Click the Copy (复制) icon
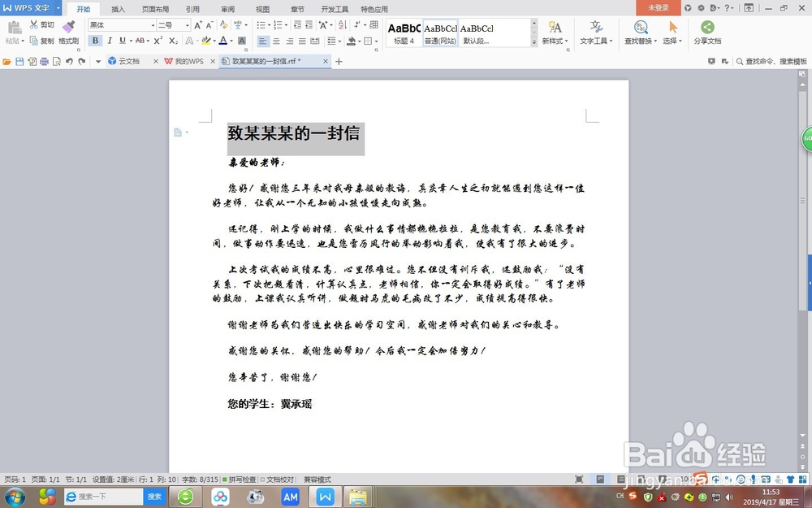Image resolution: width=812 pixels, height=508 pixels. [33, 41]
